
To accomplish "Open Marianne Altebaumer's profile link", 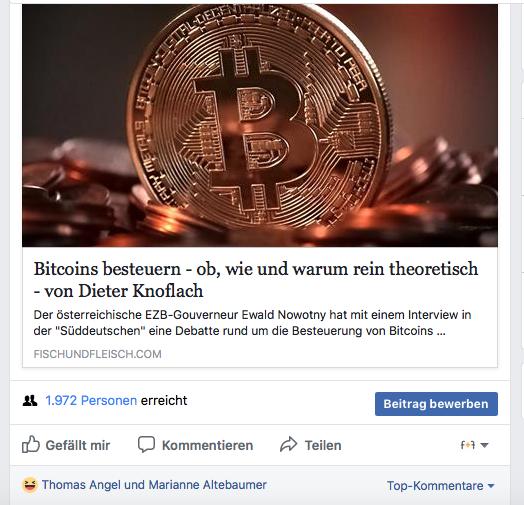I will [208, 485].
